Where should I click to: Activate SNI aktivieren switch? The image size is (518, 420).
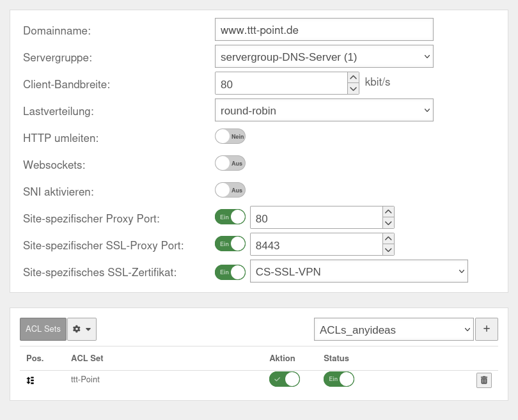230,190
